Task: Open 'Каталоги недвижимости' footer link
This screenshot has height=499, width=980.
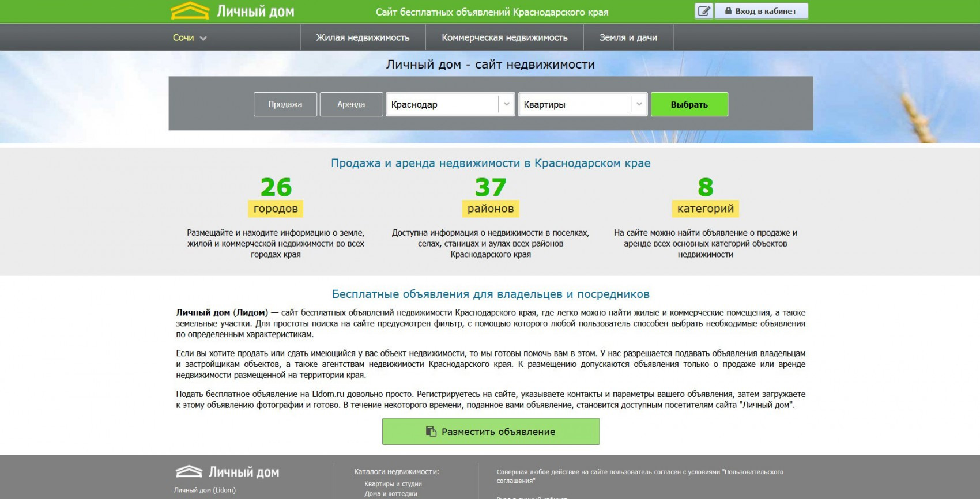Action: coord(395,471)
